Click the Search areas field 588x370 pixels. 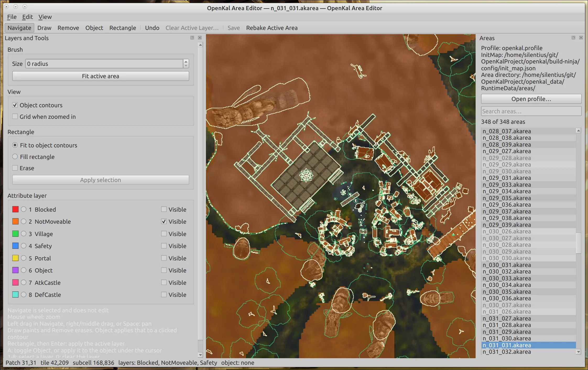[531, 111]
